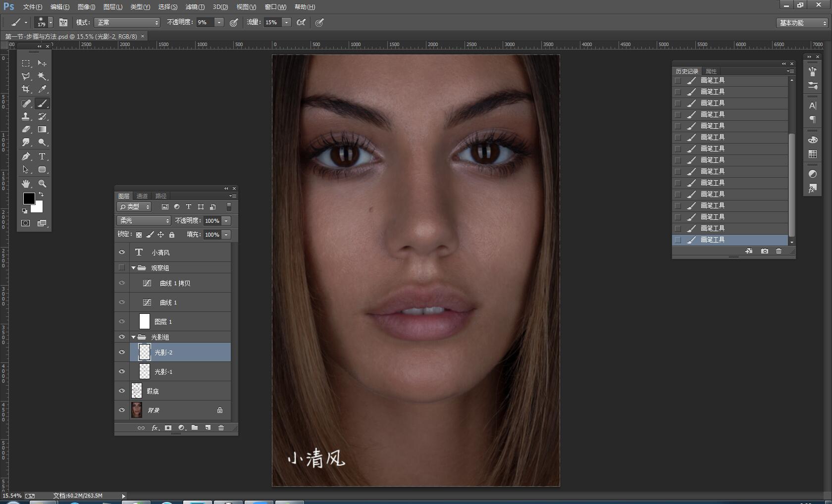The image size is (832, 504).
Task: Switch to the 通道 tab
Action: [142, 196]
